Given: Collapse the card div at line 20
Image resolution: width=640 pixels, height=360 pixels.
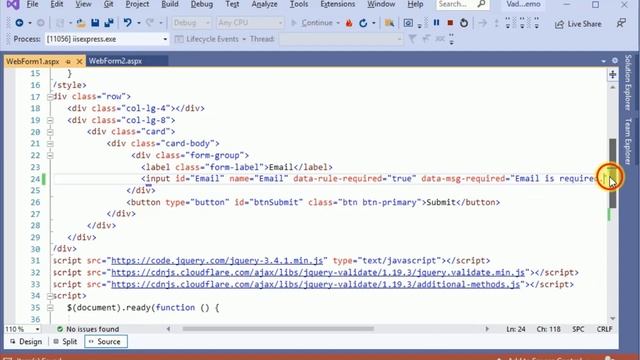Looking at the screenshot, I should click(x=50, y=132).
